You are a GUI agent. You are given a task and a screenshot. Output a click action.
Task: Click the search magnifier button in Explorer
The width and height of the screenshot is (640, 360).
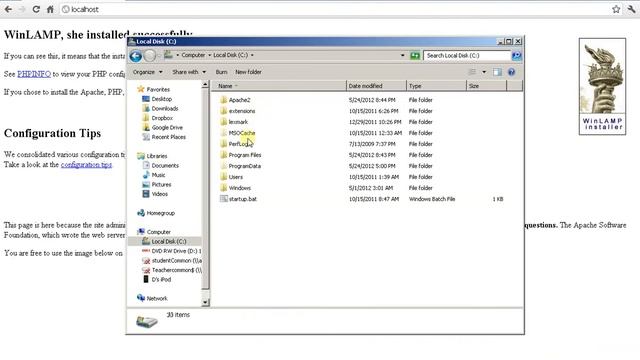pyautogui.click(x=516, y=56)
